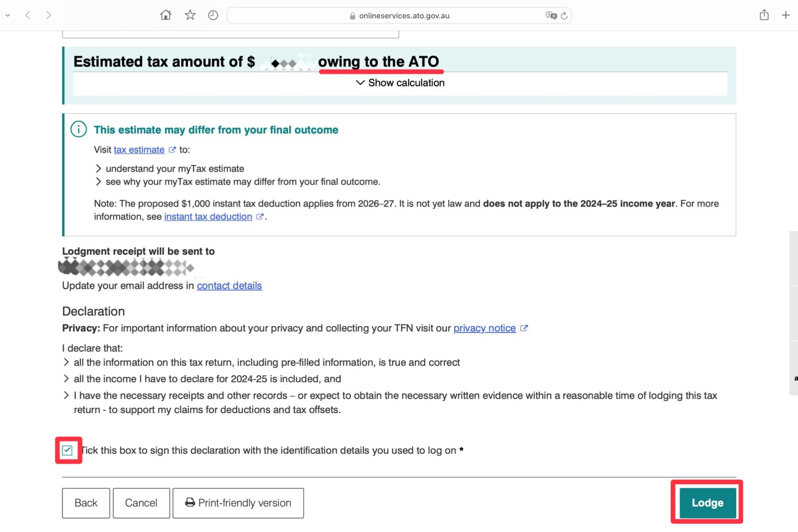
Task: Go back using browser back arrow
Action: 28,15
